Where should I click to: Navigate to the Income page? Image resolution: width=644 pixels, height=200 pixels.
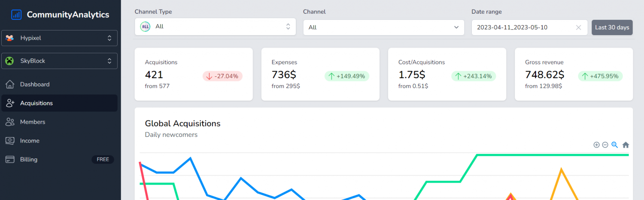point(59,141)
